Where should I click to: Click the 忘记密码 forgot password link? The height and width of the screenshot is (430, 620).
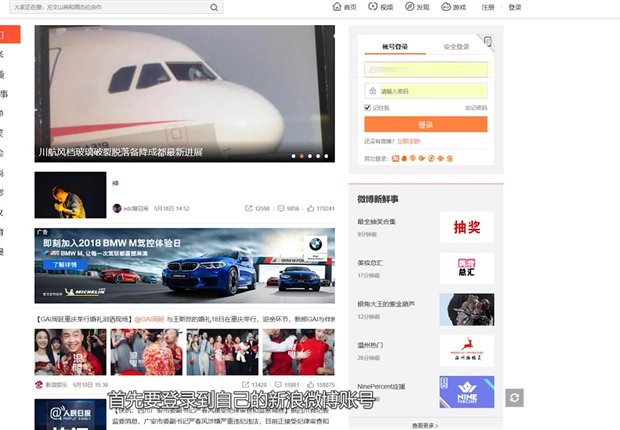(x=475, y=107)
